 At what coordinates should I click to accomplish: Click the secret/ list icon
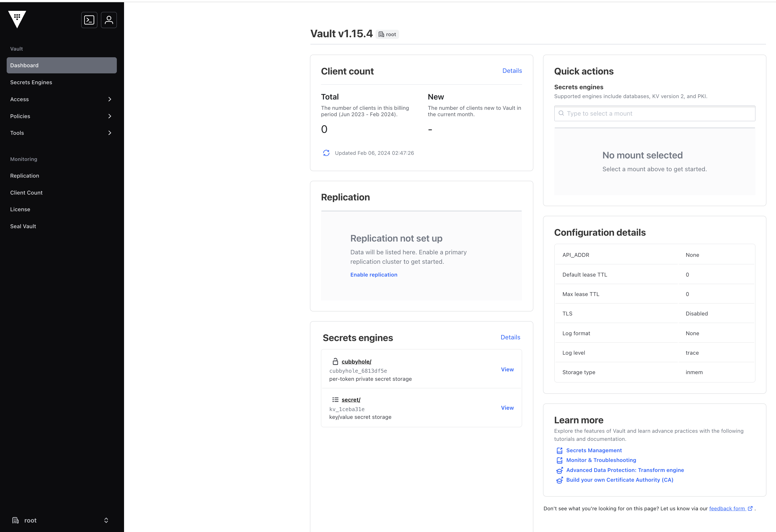coord(335,399)
